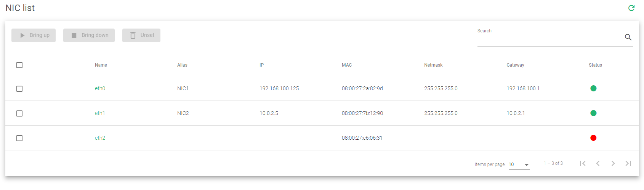This screenshot has width=644, height=190.
Task: Select the eth1 row checkbox
Action: 19,113
